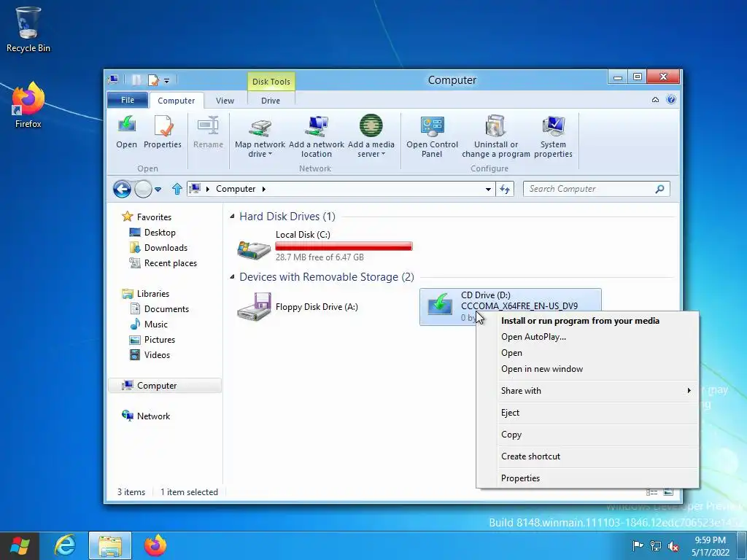747x560 pixels.
Task: Open Control Panel from the ribbon
Action: pos(432,136)
